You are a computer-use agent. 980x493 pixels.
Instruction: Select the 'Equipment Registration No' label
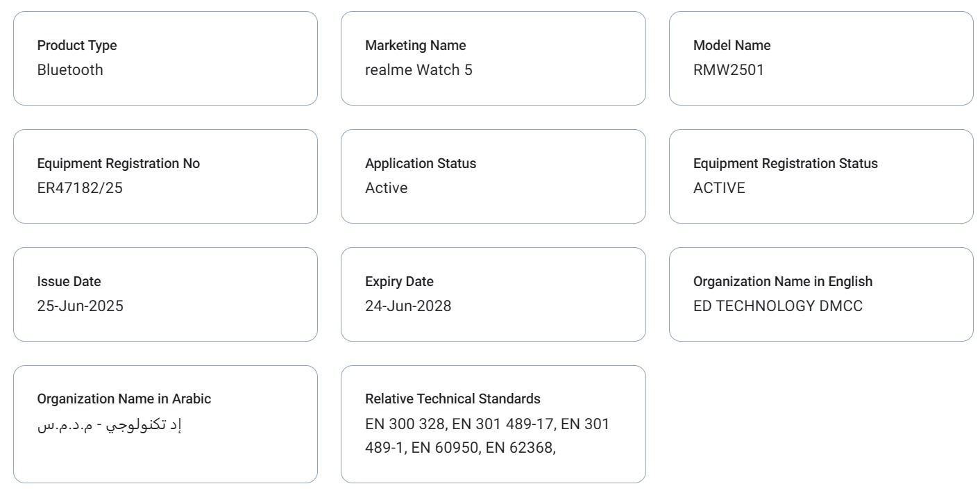pyautogui.click(x=119, y=163)
